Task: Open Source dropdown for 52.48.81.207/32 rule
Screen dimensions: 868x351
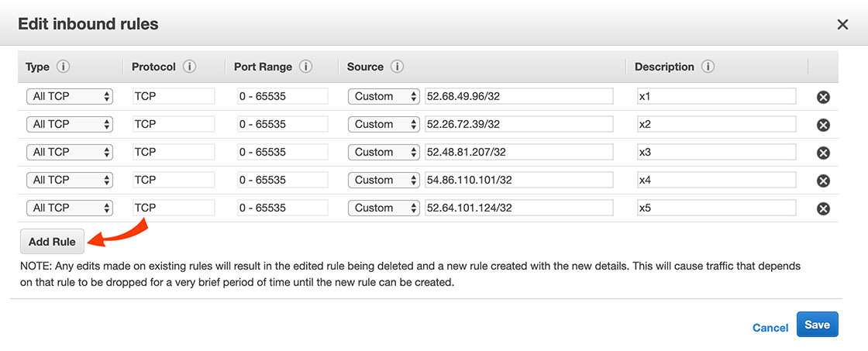Action: coord(384,152)
